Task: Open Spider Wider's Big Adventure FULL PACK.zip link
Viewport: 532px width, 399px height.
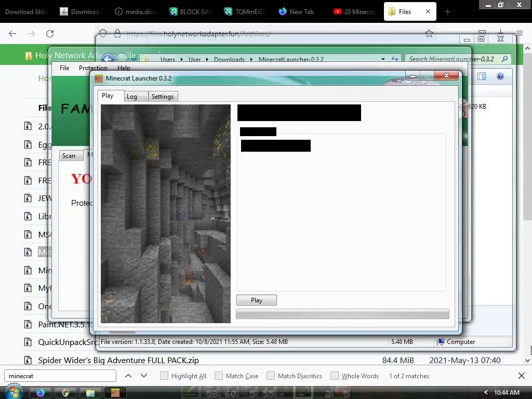Action: [x=118, y=361]
